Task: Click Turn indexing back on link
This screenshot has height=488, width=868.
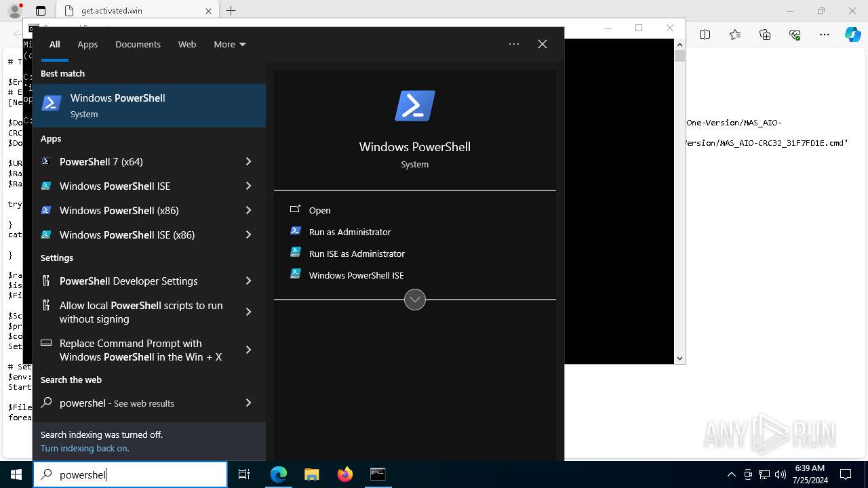Action: 85,448
